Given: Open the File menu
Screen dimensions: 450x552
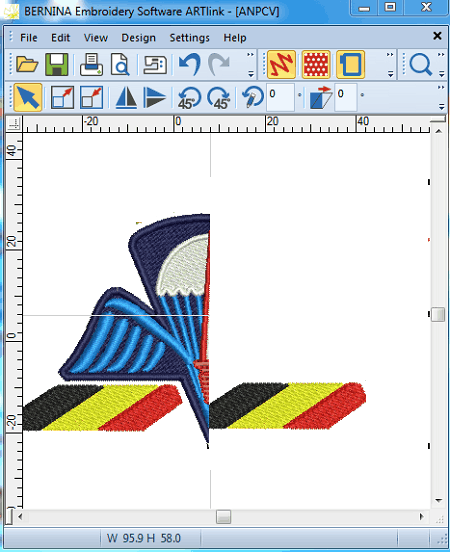Looking at the screenshot, I should pos(29,38).
